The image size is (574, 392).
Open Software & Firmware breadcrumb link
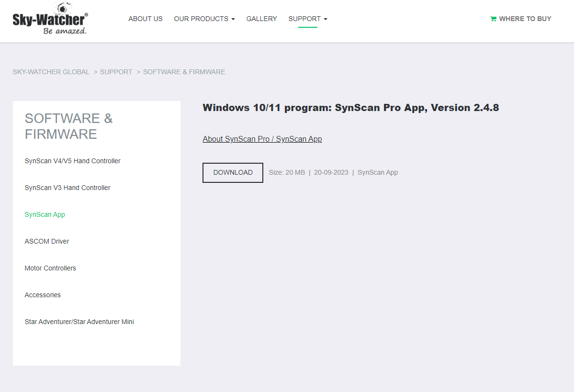tap(184, 72)
